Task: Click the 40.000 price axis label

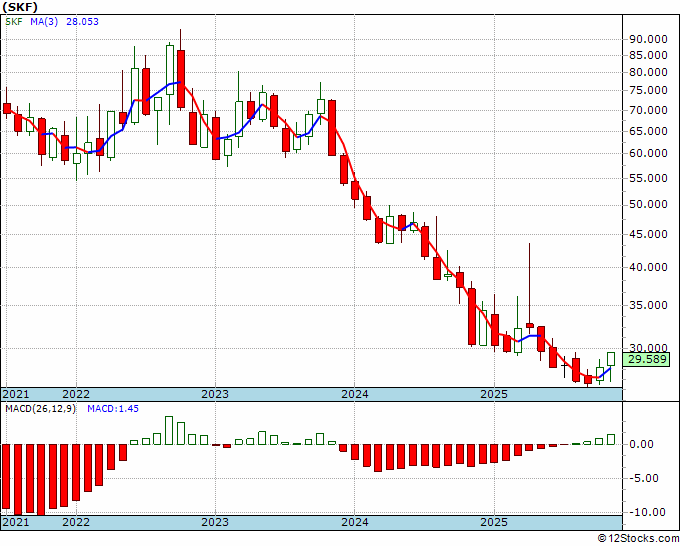Action: click(x=648, y=267)
